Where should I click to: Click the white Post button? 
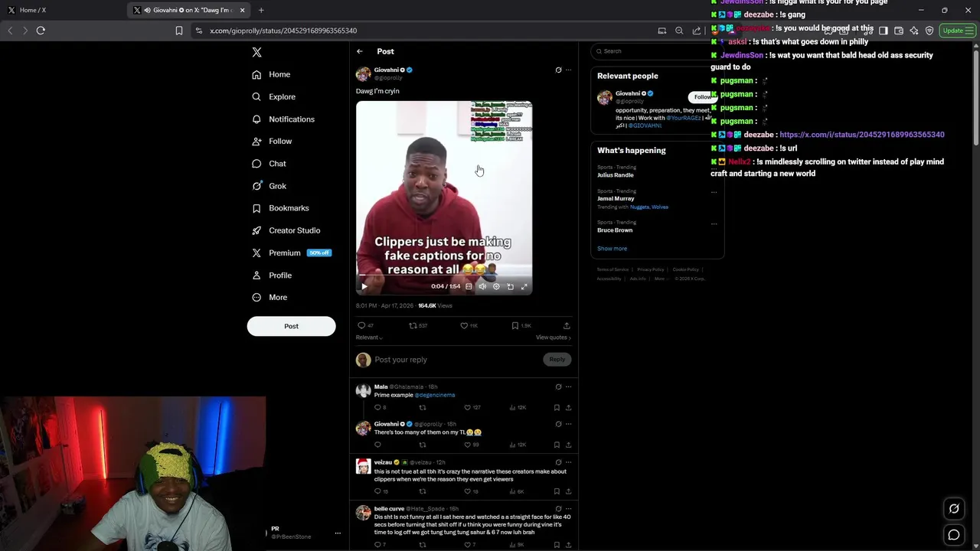point(291,326)
